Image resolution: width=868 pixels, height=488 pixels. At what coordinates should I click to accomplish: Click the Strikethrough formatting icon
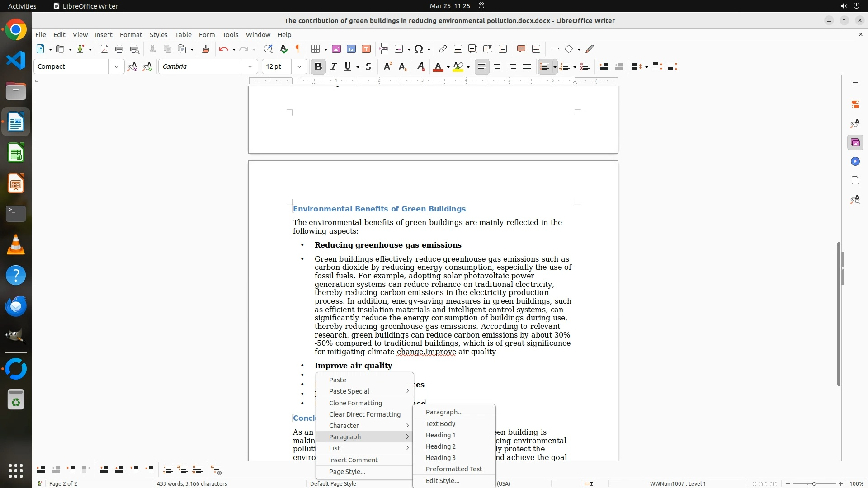(368, 67)
